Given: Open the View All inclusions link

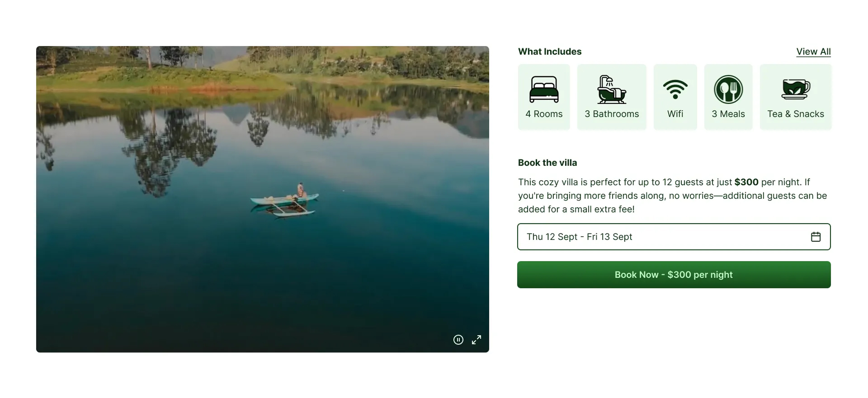Looking at the screenshot, I should 813,52.
